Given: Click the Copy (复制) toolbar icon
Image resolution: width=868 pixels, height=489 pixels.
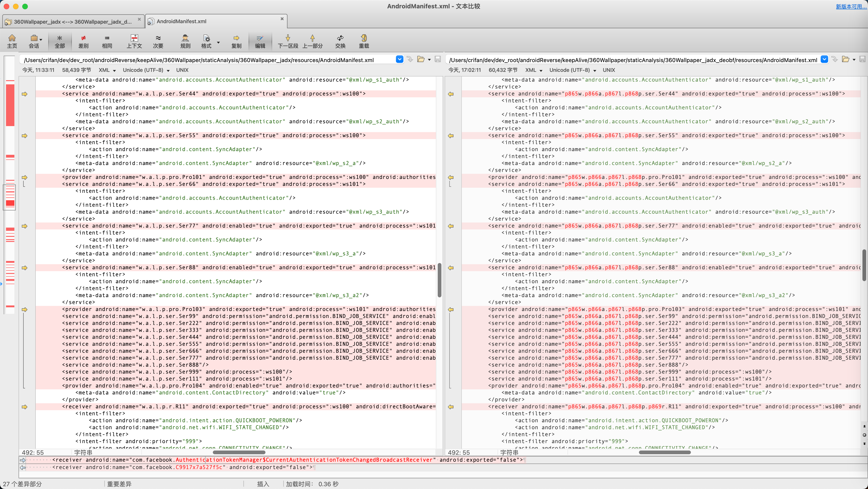Looking at the screenshot, I should [236, 41].
